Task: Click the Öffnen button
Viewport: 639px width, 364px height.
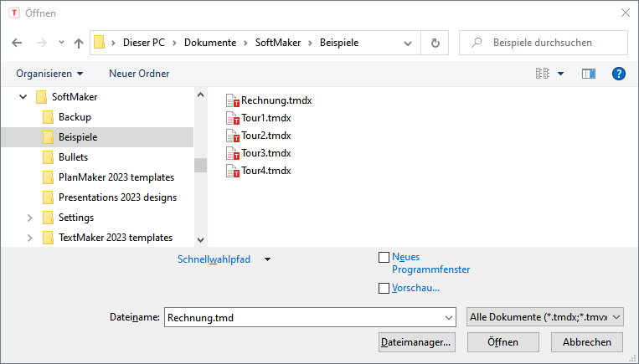Action: [502, 342]
